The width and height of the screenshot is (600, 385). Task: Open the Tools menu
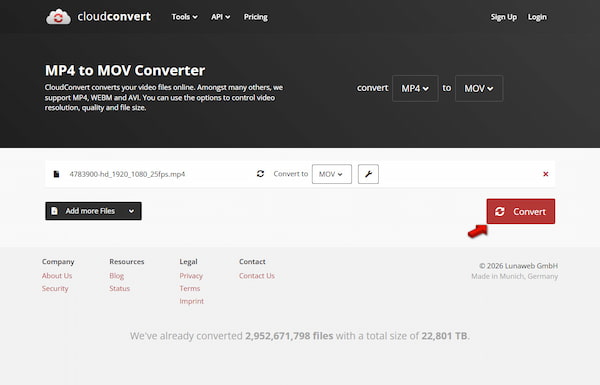click(x=184, y=17)
